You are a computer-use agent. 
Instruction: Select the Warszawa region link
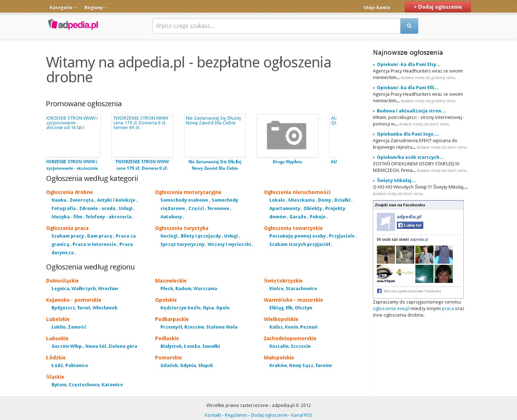(x=205, y=289)
